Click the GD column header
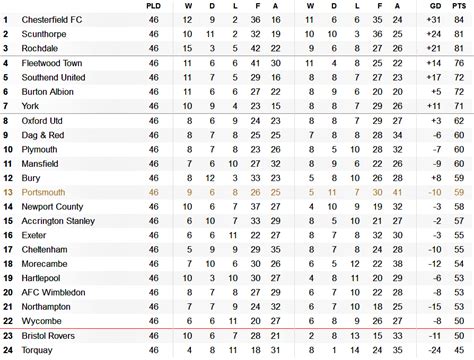Screen dimensions: 474x360 435,6
